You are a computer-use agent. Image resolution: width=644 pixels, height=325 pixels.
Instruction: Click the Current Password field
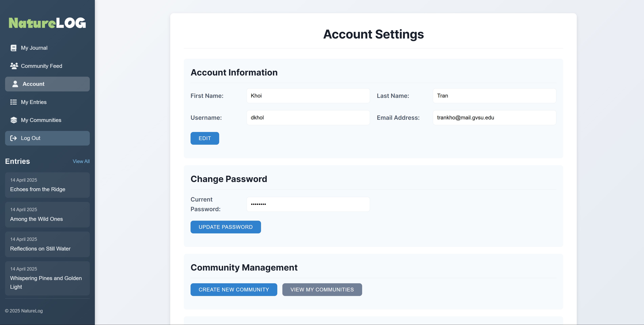click(308, 204)
